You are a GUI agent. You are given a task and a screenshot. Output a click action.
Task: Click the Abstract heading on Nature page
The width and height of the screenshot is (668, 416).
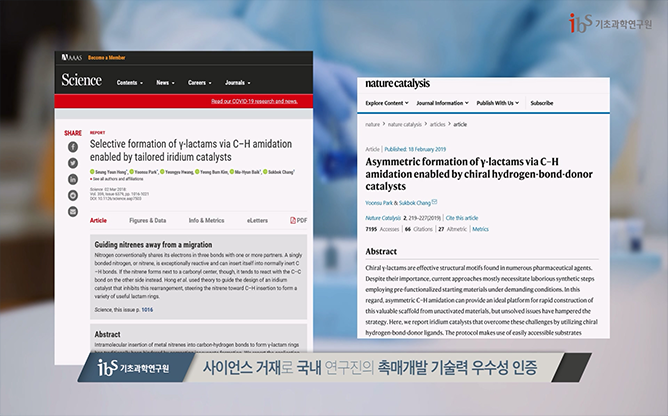click(x=381, y=251)
